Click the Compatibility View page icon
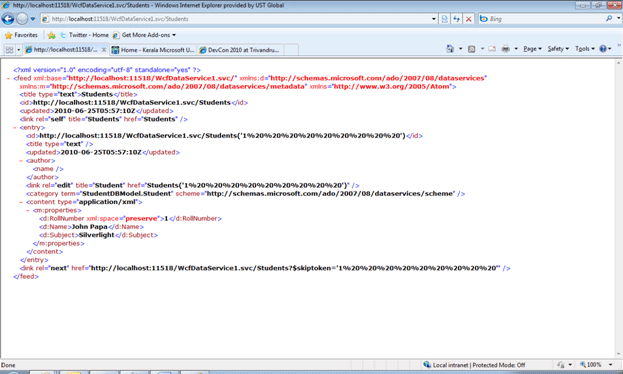The height and width of the screenshot is (374, 623). click(445, 19)
